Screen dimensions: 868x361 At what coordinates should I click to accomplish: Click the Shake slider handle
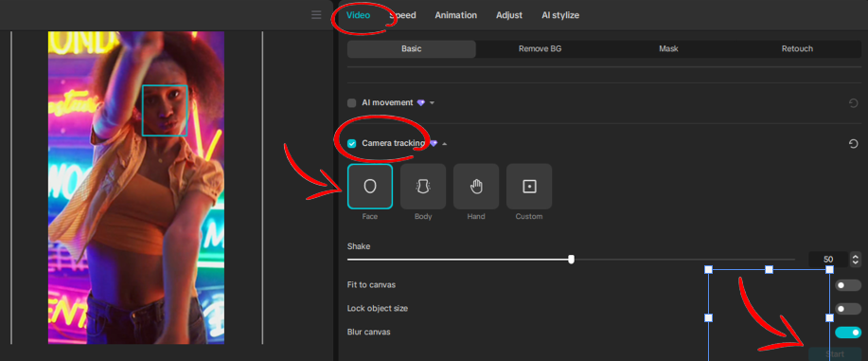tap(572, 259)
